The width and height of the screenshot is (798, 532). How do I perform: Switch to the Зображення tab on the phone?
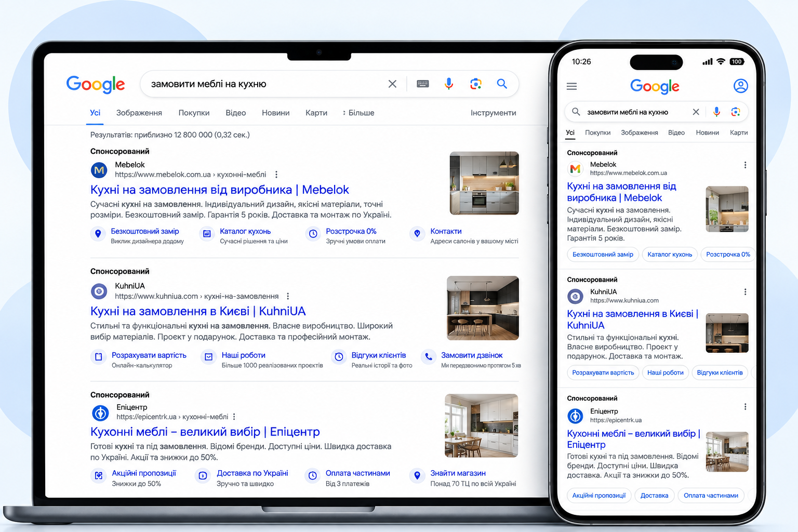[640, 132]
